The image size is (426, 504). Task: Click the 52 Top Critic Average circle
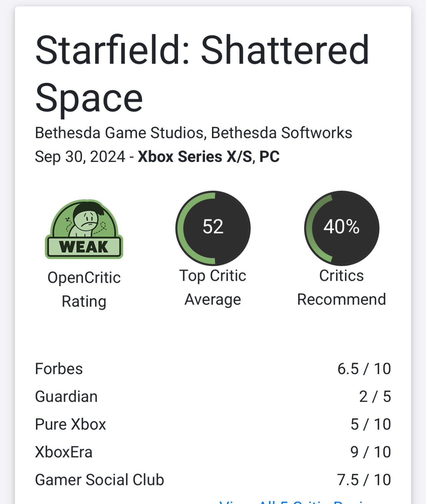tap(213, 228)
